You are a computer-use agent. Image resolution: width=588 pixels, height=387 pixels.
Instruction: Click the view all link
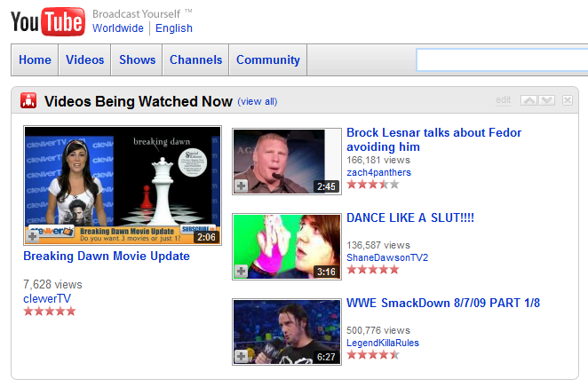(x=258, y=101)
